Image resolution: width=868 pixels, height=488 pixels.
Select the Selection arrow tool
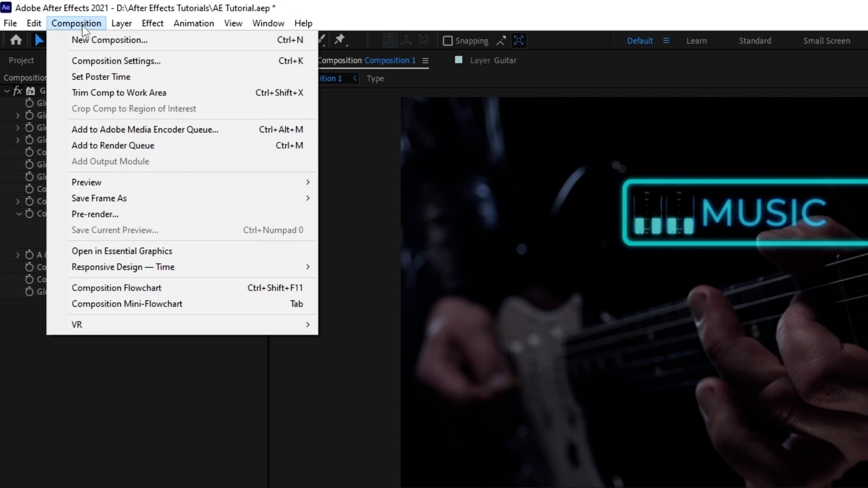[39, 40]
